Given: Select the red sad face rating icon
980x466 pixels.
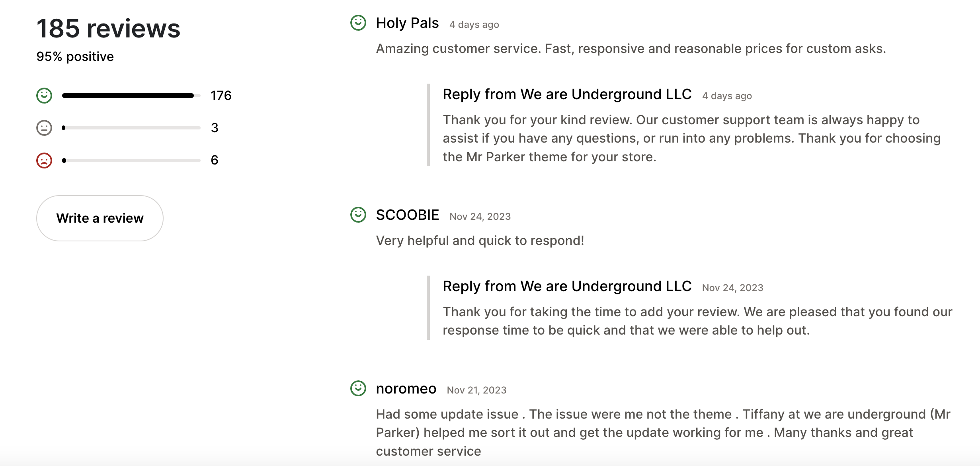Looking at the screenshot, I should click(44, 160).
